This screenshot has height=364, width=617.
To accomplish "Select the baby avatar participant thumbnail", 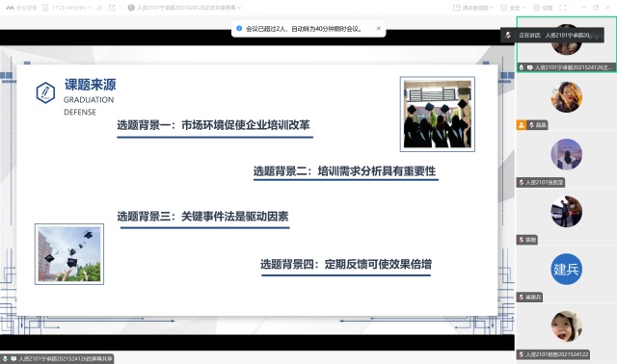I will pyautogui.click(x=566, y=326).
